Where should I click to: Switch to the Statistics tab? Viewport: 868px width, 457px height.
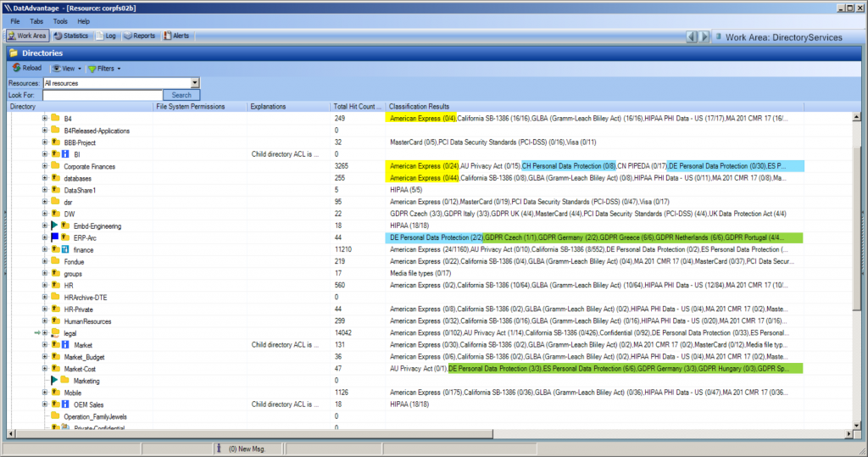71,36
